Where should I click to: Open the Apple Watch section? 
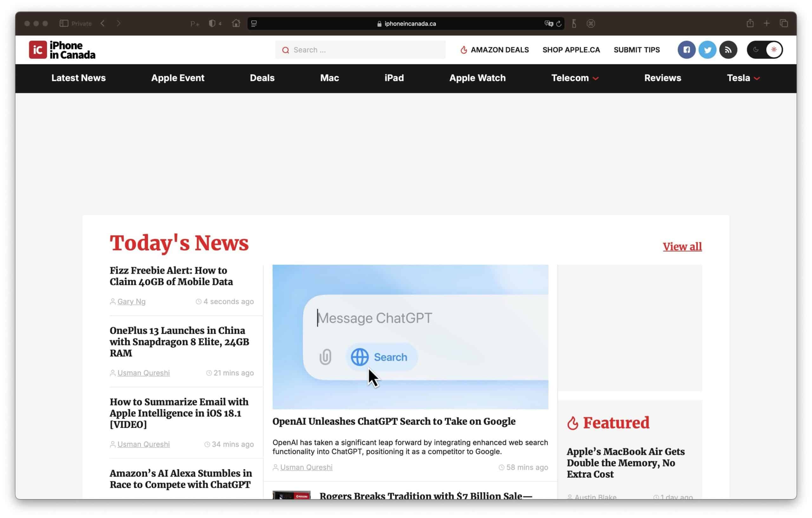tap(477, 78)
